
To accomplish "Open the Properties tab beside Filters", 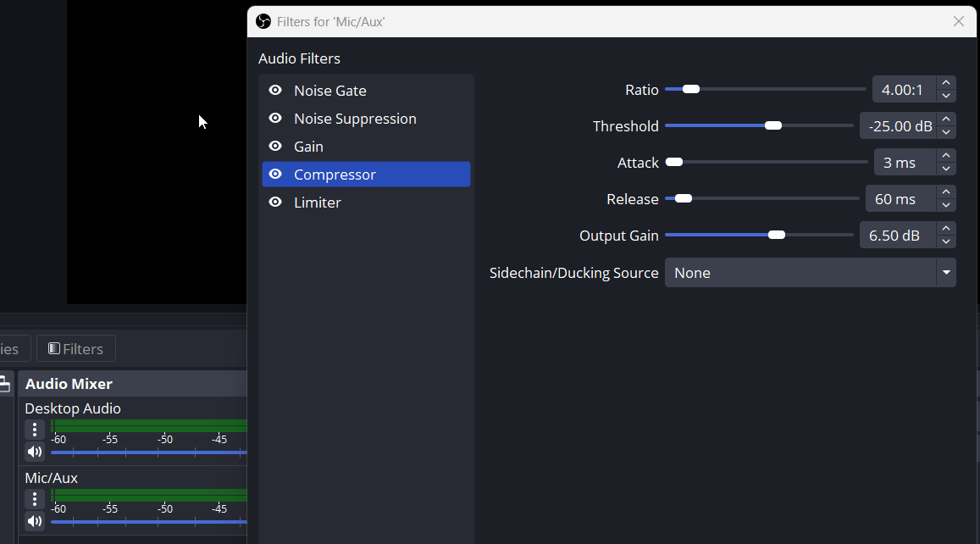I will pyautogui.click(x=8, y=348).
